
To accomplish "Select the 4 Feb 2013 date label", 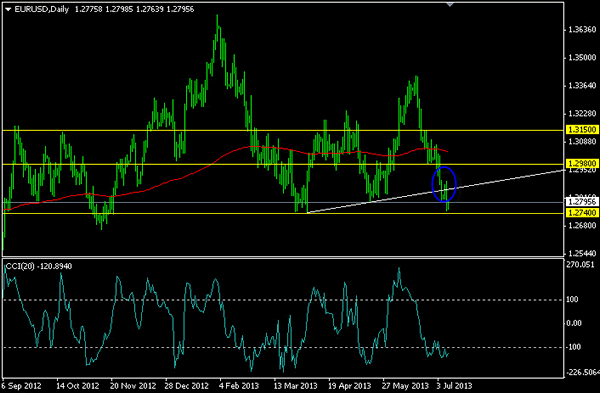I will click(239, 386).
